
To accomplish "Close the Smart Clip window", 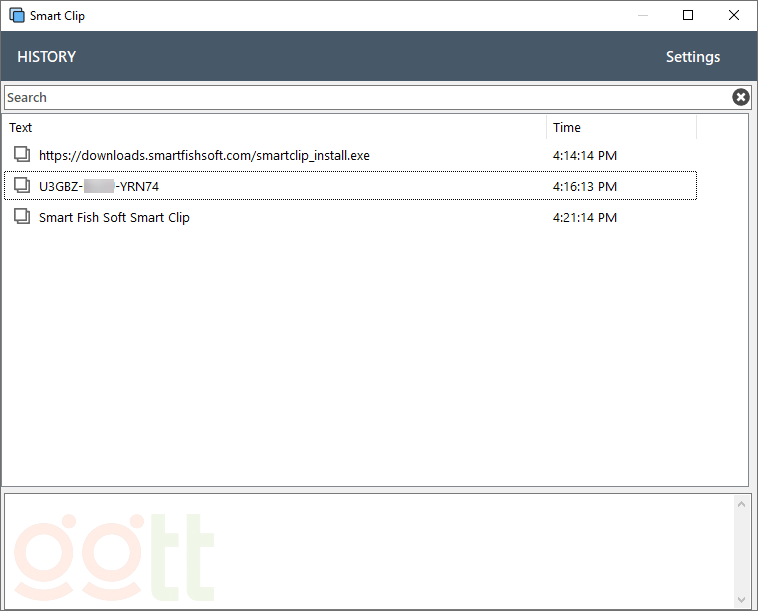I will [734, 15].
